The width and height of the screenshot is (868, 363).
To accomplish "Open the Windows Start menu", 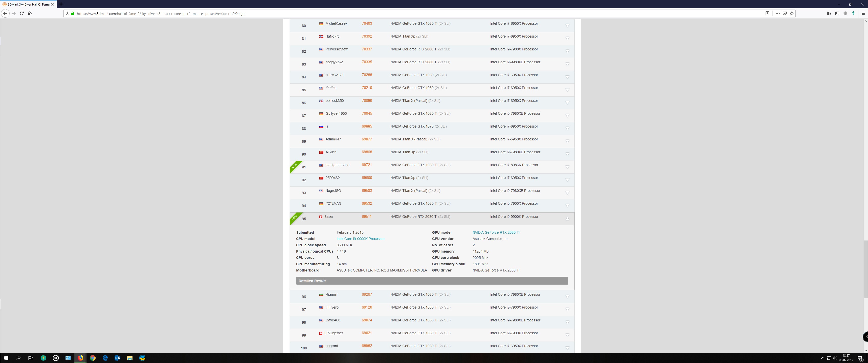I will pos(6,358).
